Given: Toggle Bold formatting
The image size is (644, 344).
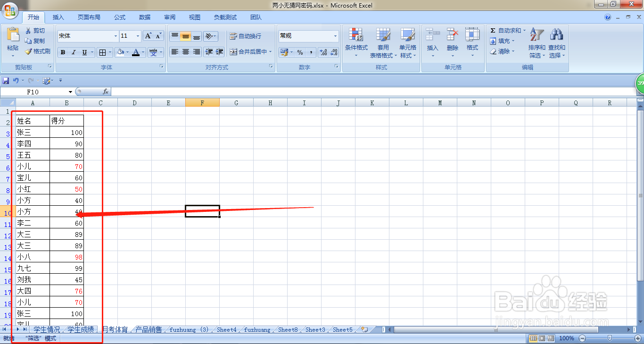Looking at the screenshot, I should [x=63, y=52].
